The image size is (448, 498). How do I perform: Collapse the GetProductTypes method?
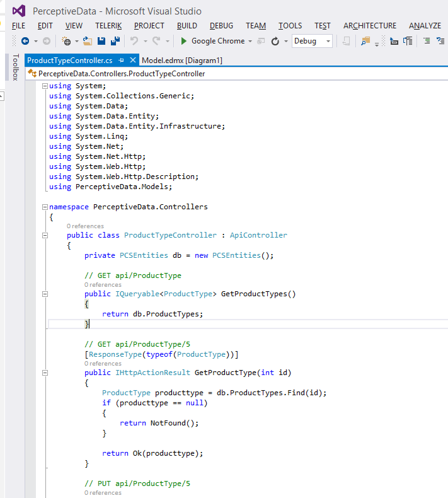[x=45, y=294]
